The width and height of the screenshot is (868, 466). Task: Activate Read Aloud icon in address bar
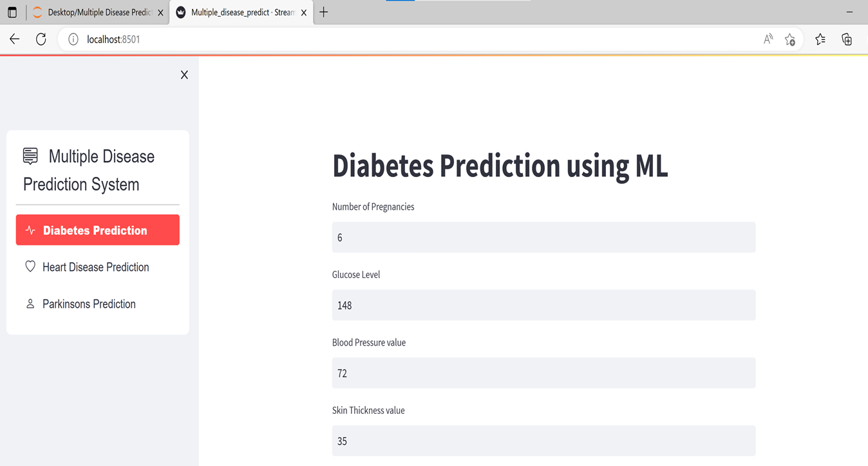tap(768, 39)
